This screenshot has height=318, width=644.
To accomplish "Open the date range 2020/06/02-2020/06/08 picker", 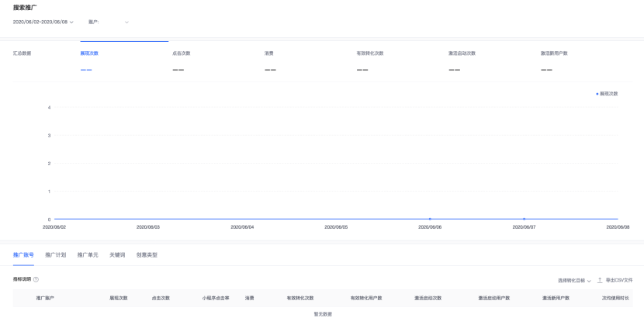I will tap(43, 22).
